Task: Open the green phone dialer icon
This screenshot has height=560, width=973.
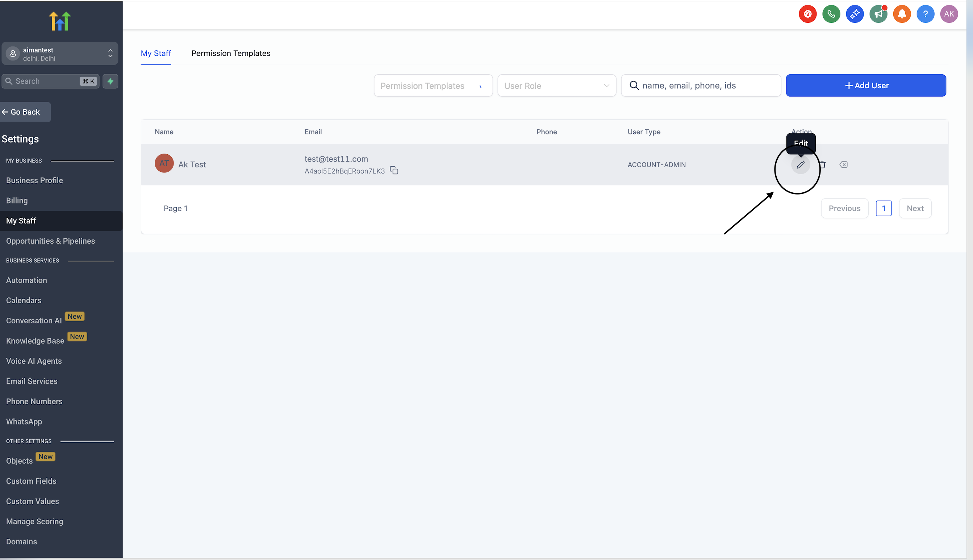Action: pyautogui.click(x=831, y=14)
